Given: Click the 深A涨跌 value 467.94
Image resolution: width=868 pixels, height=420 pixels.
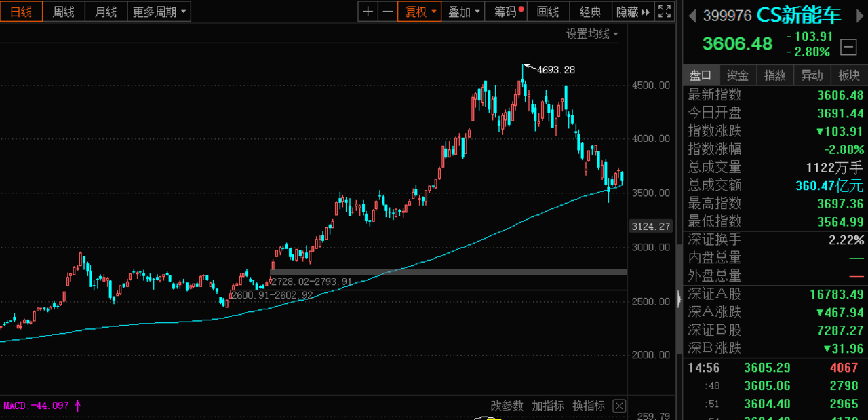Looking at the screenshot, I should coord(840,312).
